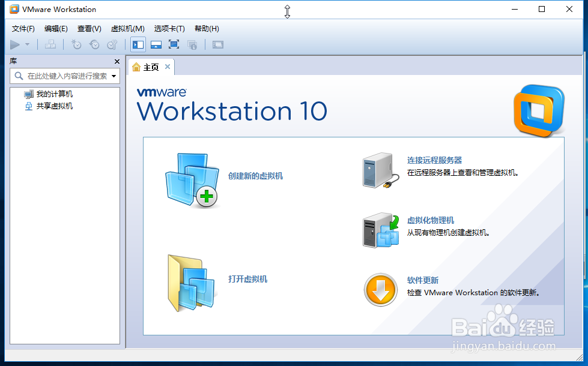This screenshot has height=366, width=588.
Task: Click the 连接远程服务器 server icon
Action: click(381, 170)
